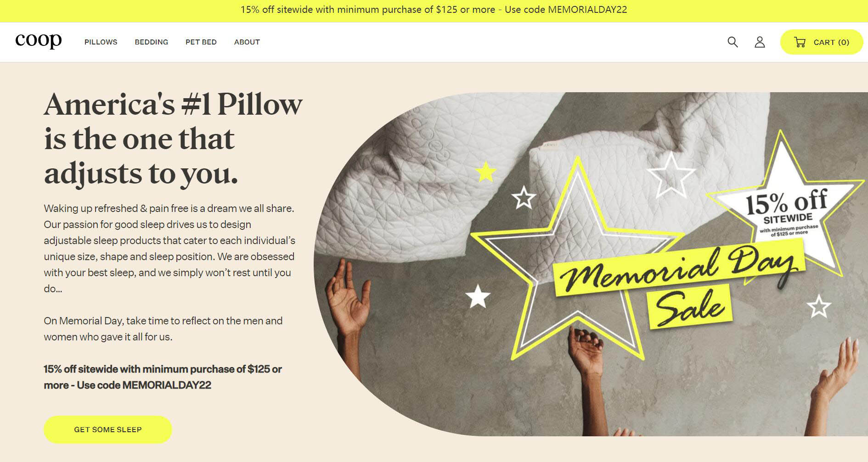868x462 pixels.
Task: Open the Cart (0) button
Action: pos(822,42)
